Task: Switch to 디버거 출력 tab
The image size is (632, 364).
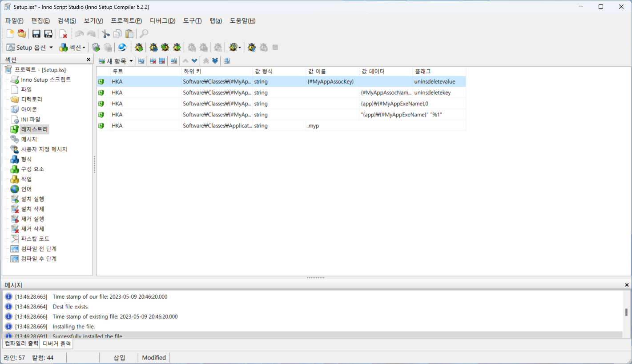Action: tap(56, 344)
